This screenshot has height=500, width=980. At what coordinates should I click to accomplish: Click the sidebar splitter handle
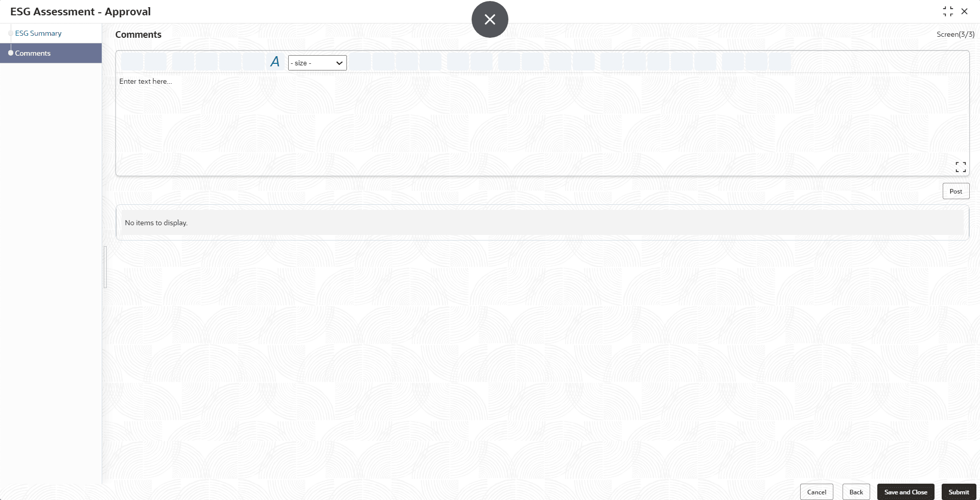105,267
